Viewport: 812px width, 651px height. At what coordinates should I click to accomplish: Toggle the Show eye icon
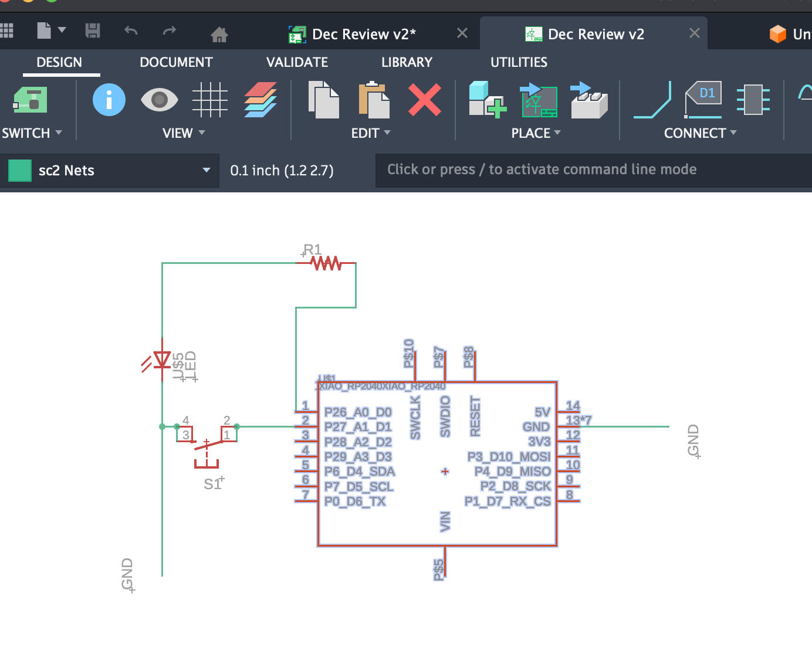click(159, 100)
